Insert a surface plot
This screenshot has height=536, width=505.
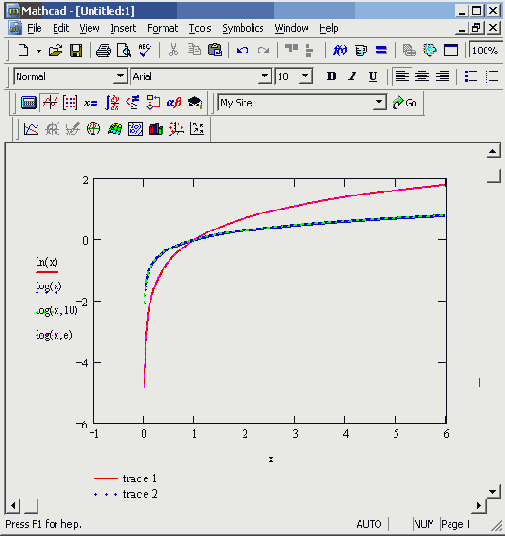point(115,129)
